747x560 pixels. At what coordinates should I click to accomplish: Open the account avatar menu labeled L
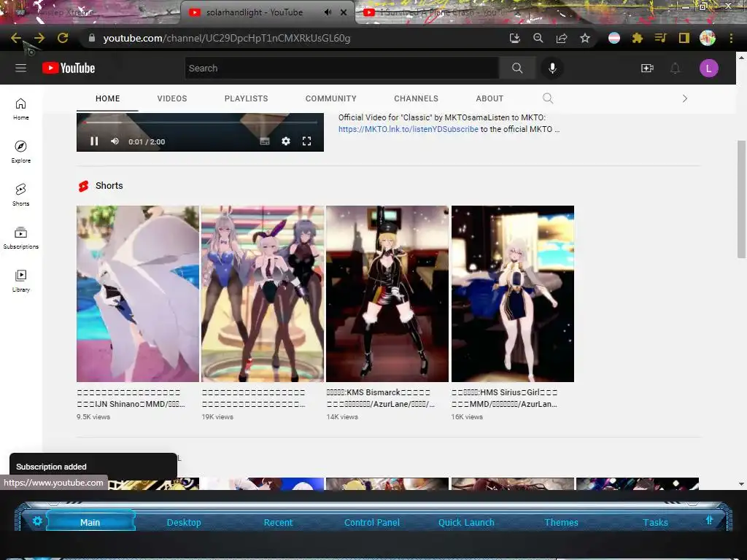[x=708, y=68]
